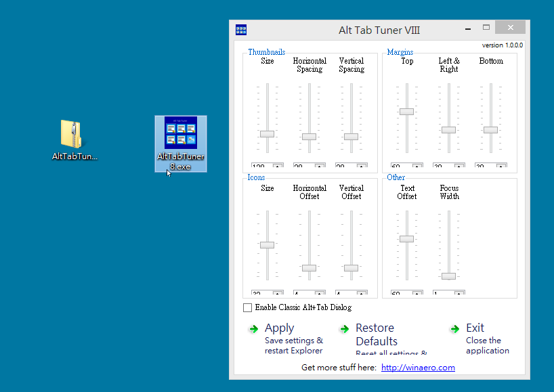The width and height of the screenshot is (554, 392).
Task: Enable Classic Alt+Tab Dialog
Action: point(247,307)
